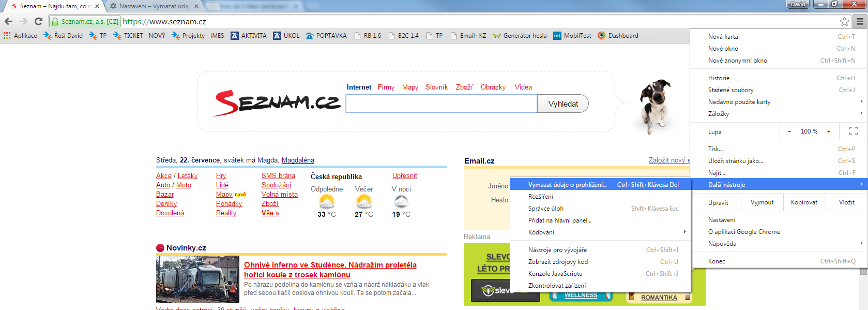
Task: Click the Upřesnit weather link
Action: [404, 175]
